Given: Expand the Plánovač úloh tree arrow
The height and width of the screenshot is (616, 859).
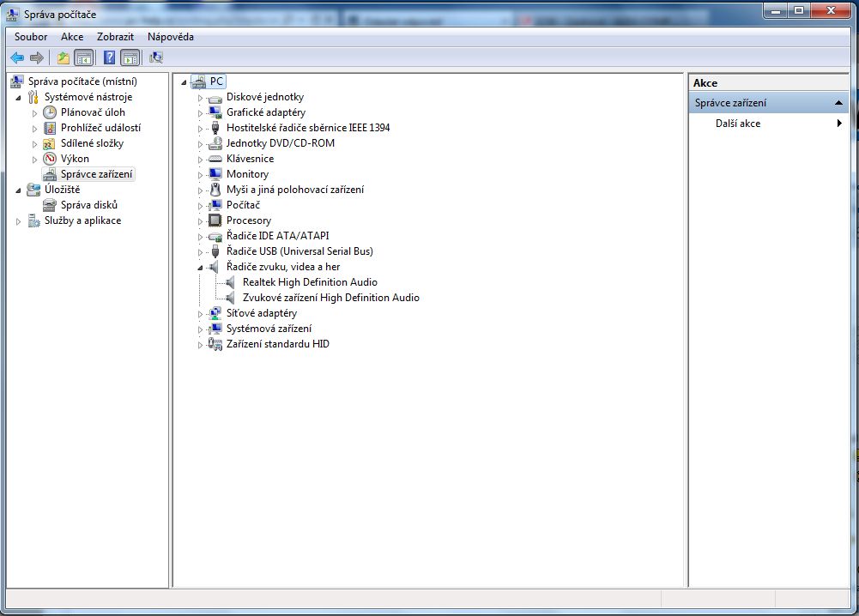Looking at the screenshot, I should (x=34, y=113).
